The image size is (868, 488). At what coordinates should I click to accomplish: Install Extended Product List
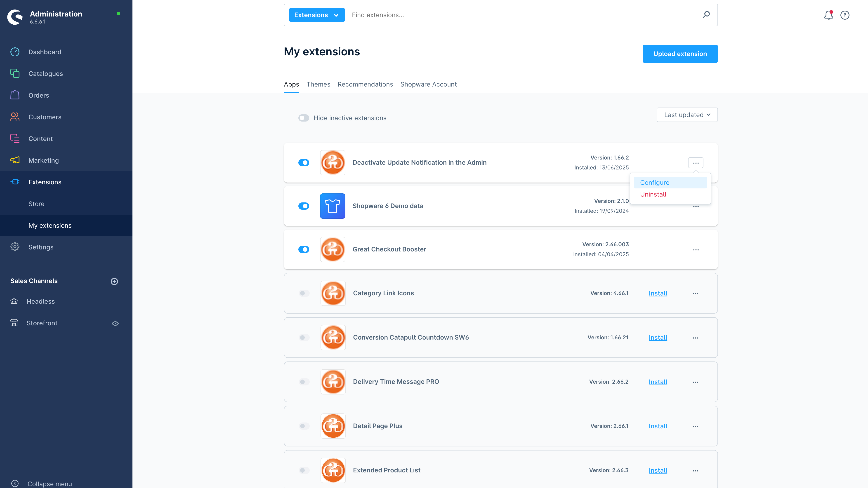(x=658, y=470)
